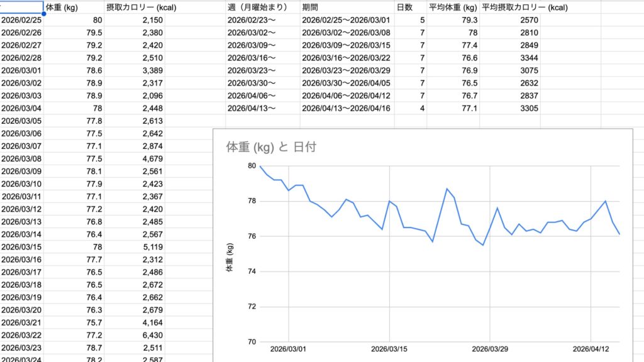Click average weight 79.3
Screen dimensions: 644x362
coord(453,20)
